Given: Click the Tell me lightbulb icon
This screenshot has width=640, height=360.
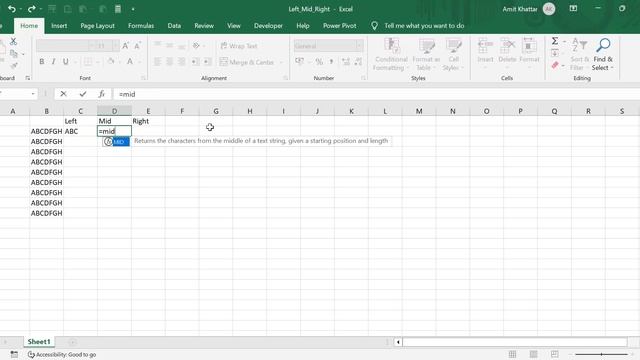Looking at the screenshot, I should [374, 26].
